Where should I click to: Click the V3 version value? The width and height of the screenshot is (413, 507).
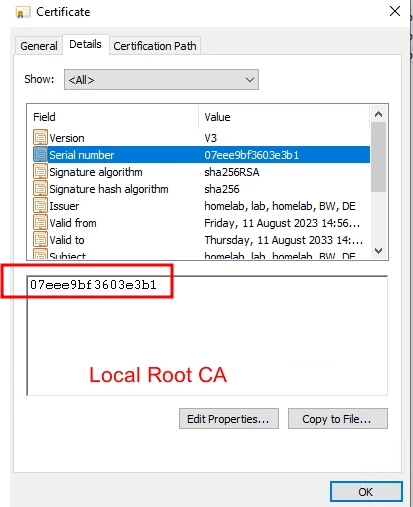pos(211,138)
